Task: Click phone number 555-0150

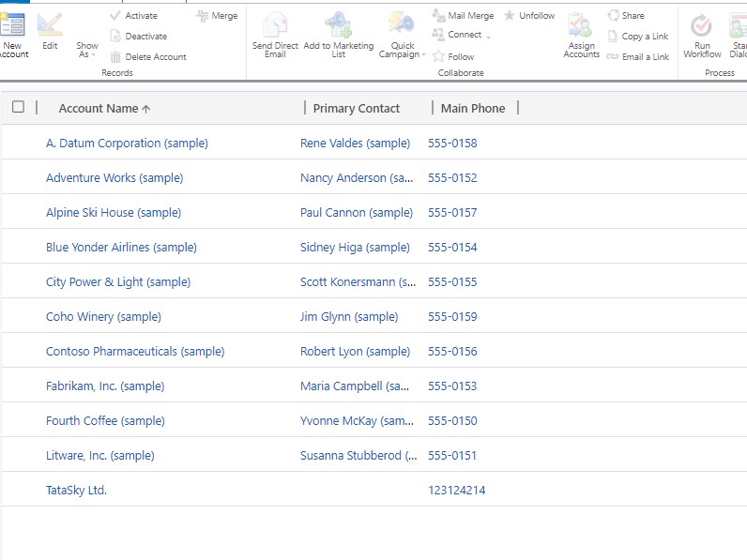Action: pyautogui.click(x=452, y=421)
